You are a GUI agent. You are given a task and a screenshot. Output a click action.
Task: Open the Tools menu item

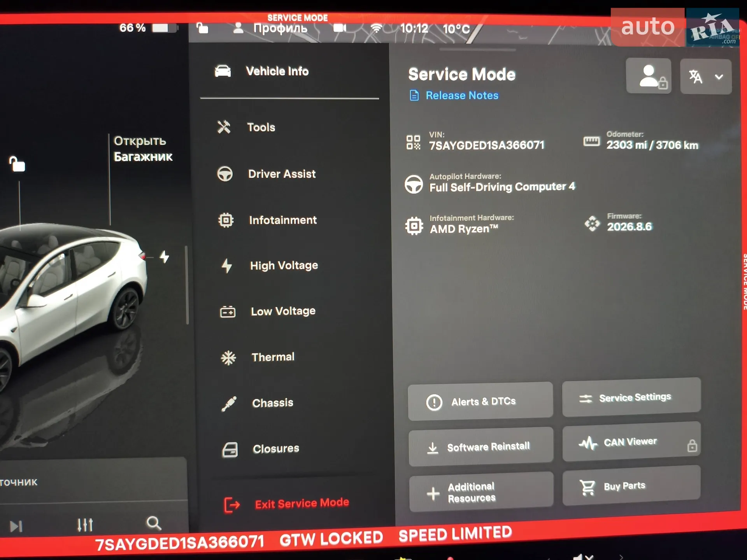tap(261, 128)
